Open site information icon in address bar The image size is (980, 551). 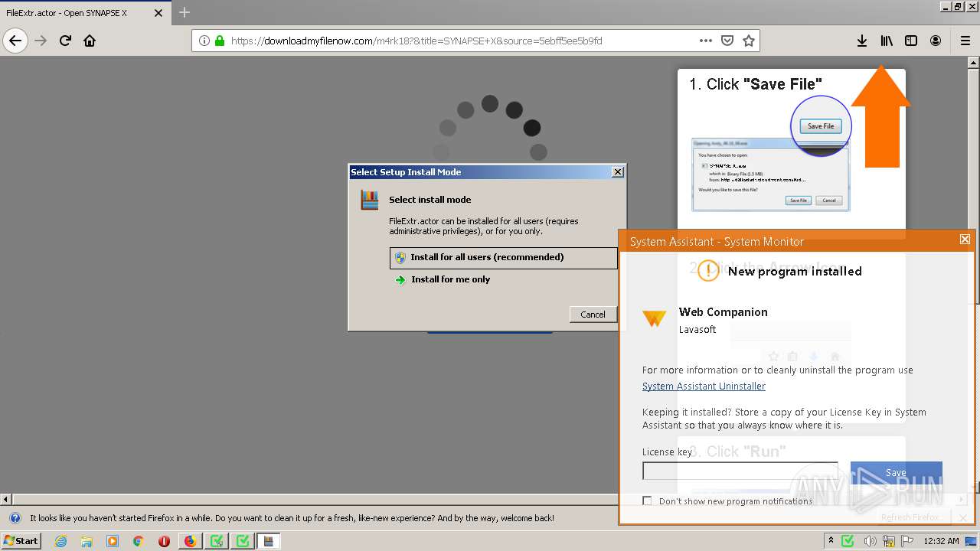[x=204, y=41]
